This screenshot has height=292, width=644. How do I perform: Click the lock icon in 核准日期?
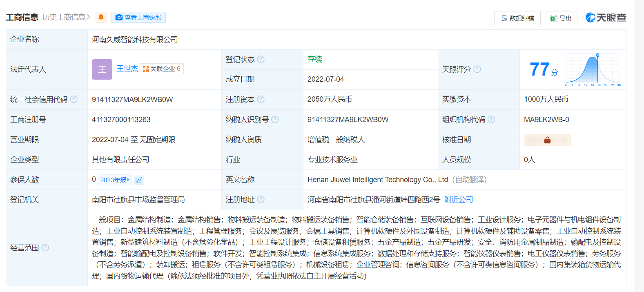pyautogui.click(x=547, y=140)
